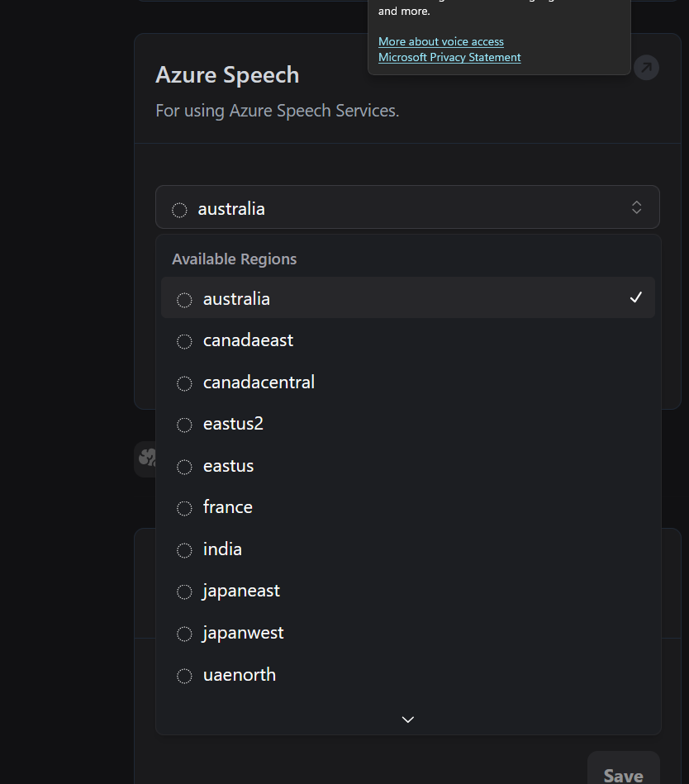Click the external link arrow icon
The height and width of the screenshot is (784, 689).
coord(646,68)
